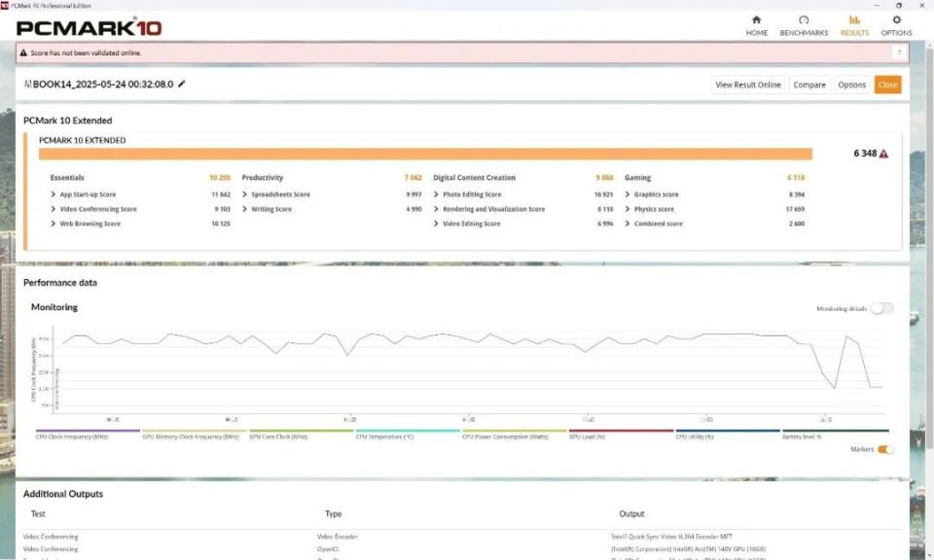934x560 pixels.
Task: Click the Video Encoder type cell
Action: point(338,537)
